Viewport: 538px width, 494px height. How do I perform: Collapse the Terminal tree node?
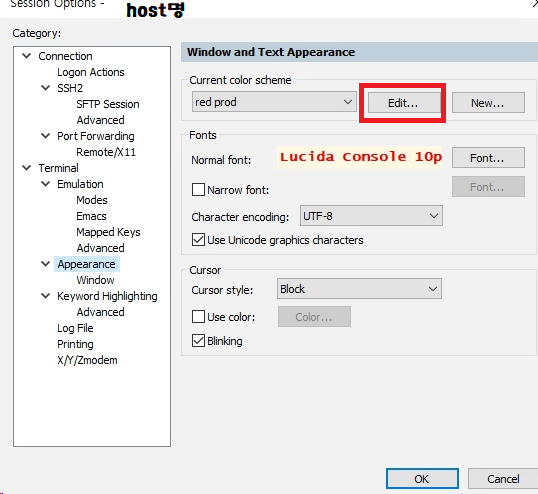26,168
